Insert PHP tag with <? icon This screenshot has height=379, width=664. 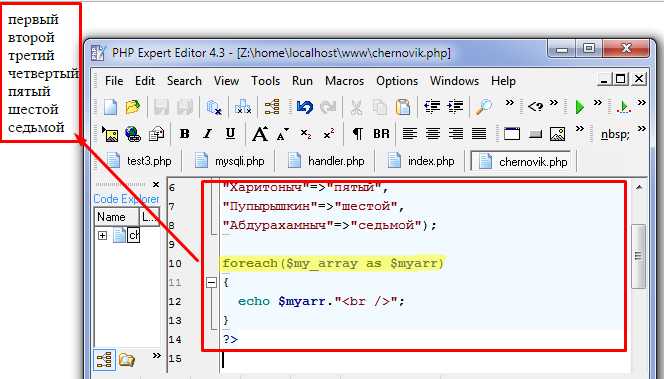coord(535,106)
